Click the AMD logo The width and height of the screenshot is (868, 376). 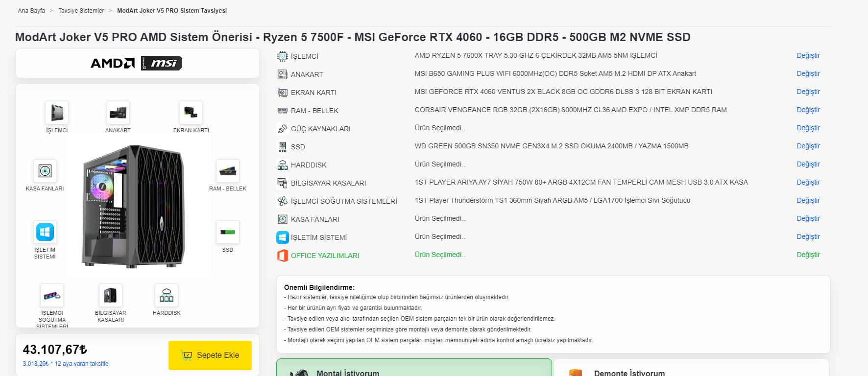113,63
